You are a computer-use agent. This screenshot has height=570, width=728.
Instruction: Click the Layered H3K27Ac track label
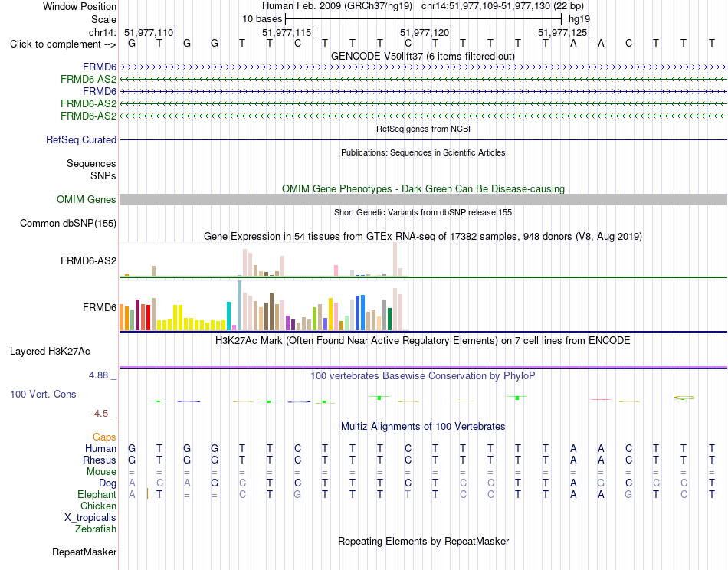(x=50, y=352)
